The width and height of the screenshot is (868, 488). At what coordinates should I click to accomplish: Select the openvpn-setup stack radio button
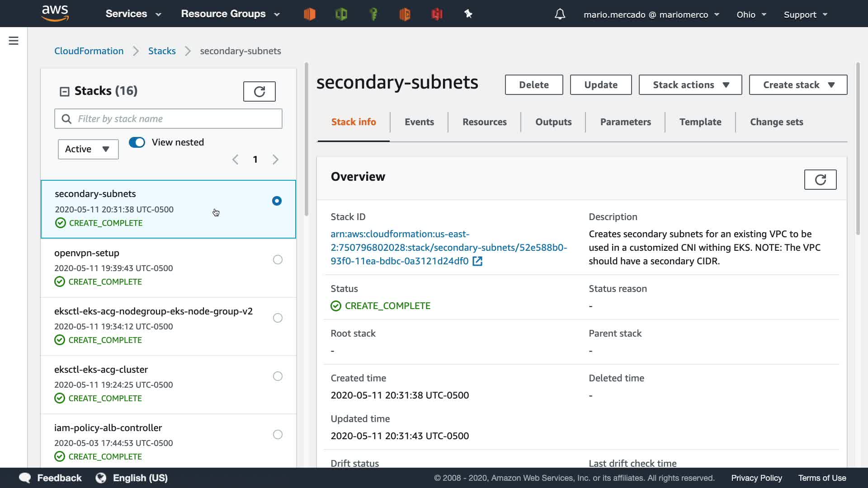point(278,260)
